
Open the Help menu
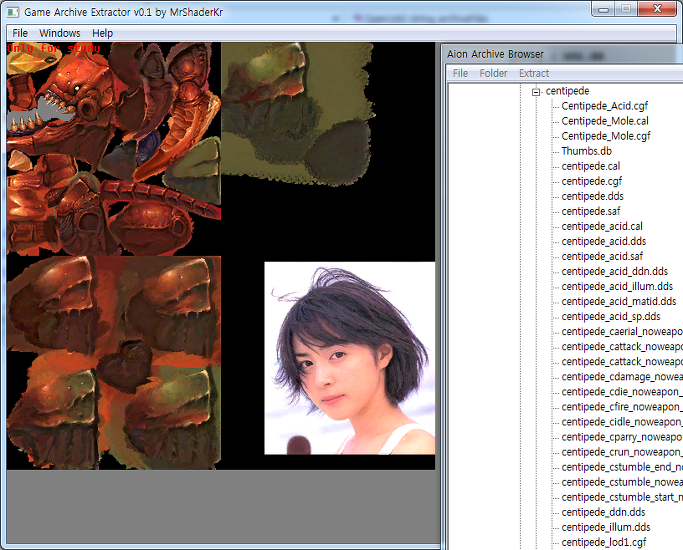coord(102,33)
